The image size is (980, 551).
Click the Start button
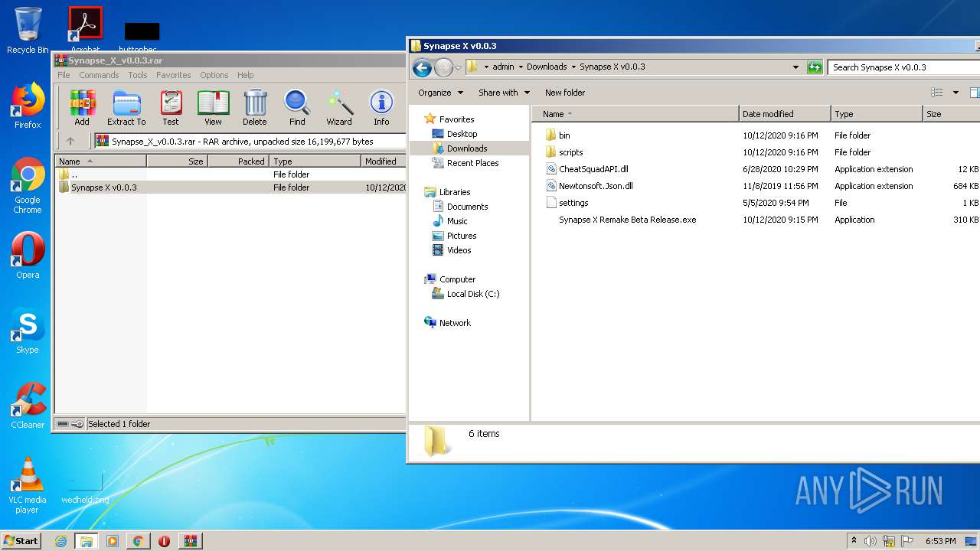21,541
